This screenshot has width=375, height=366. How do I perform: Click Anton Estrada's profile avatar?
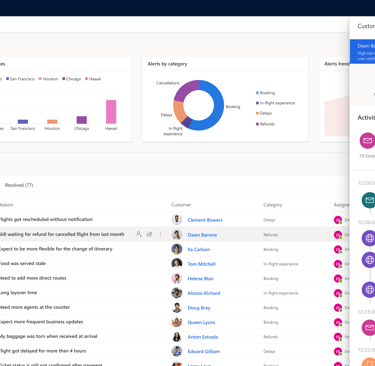pyautogui.click(x=177, y=337)
